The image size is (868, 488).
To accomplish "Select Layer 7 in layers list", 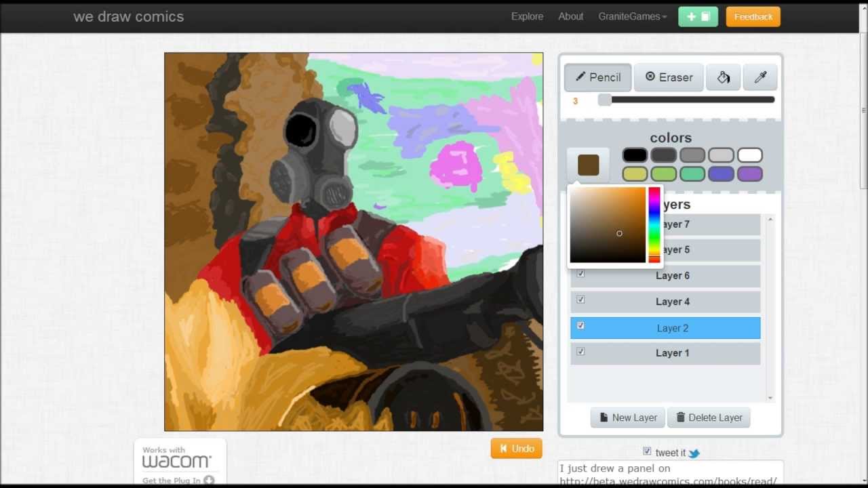I will (711, 224).
